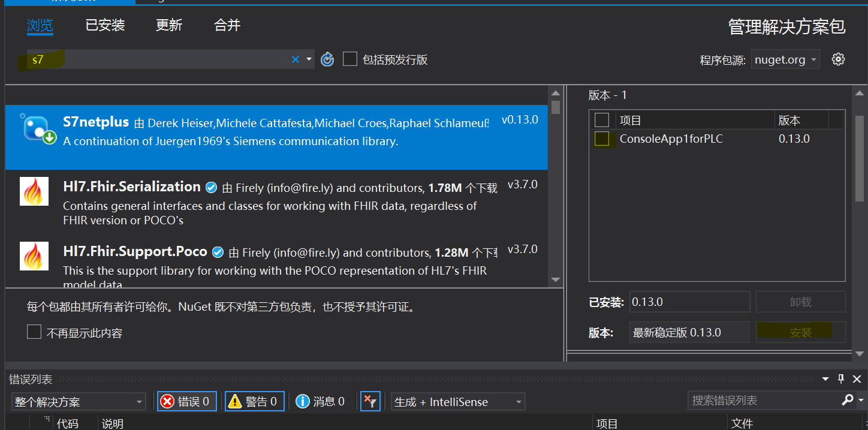Select the S7netplus package title
Screen dimensions: 868x430
pyautogui.click(x=96, y=122)
